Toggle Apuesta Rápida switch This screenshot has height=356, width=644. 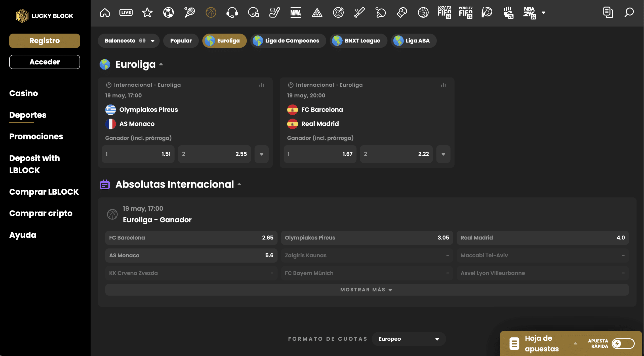pos(623,344)
